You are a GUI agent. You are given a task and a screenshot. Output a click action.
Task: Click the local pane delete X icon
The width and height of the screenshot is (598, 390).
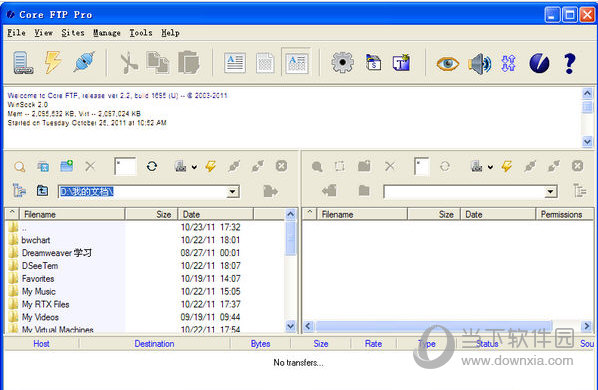(90, 166)
